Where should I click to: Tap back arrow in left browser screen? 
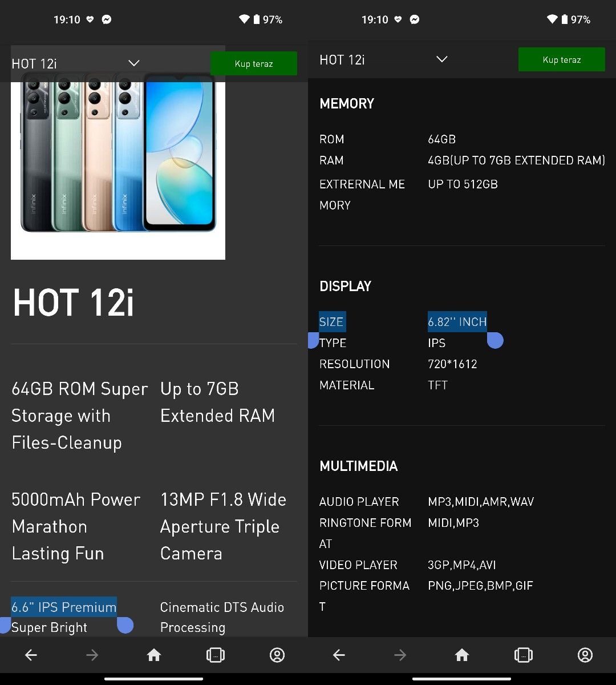pos(31,655)
